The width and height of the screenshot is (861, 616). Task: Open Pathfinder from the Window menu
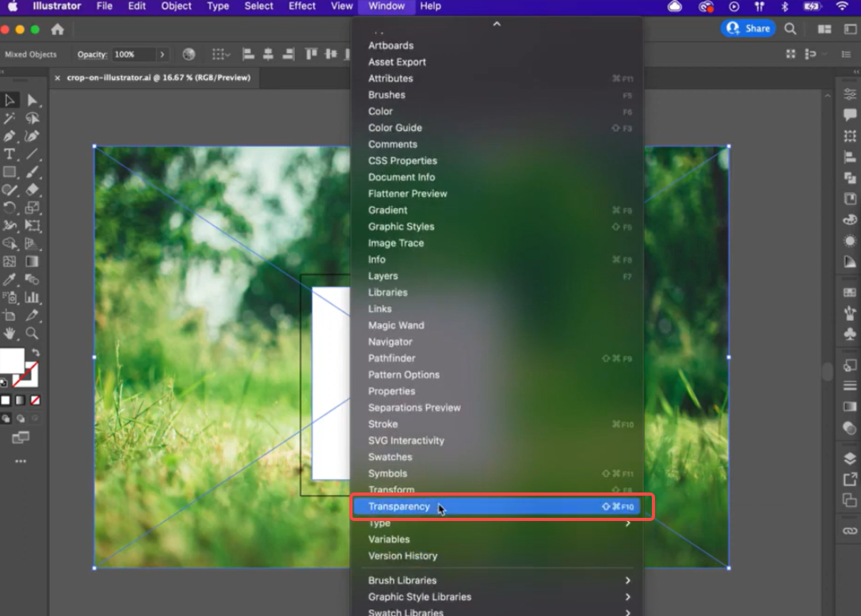coord(391,359)
